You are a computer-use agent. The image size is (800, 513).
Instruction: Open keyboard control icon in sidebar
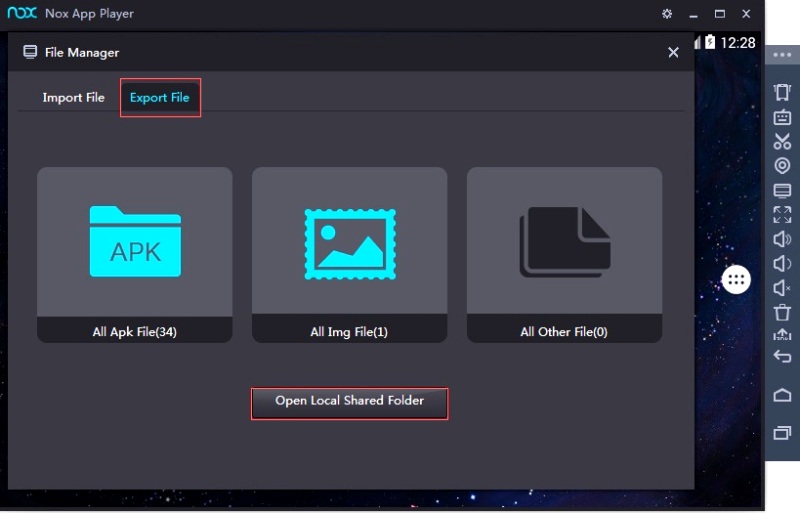[782, 117]
